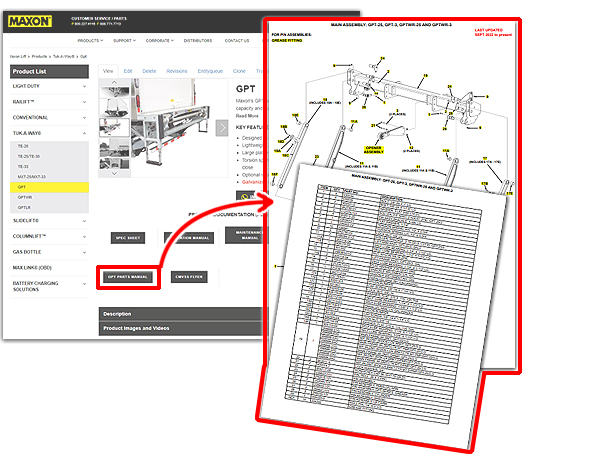
Task: Go to the Distributors page
Action: click(x=198, y=41)
